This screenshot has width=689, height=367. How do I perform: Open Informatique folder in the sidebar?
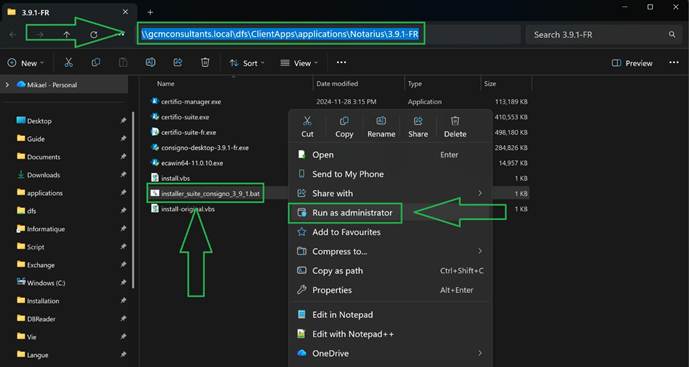tap(46, 229)
